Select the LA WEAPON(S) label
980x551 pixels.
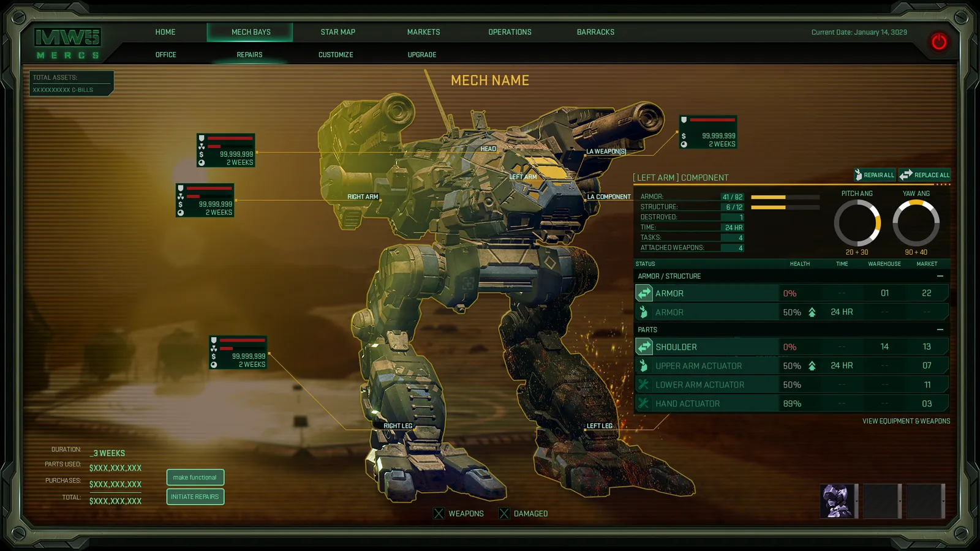coord(606,151)
